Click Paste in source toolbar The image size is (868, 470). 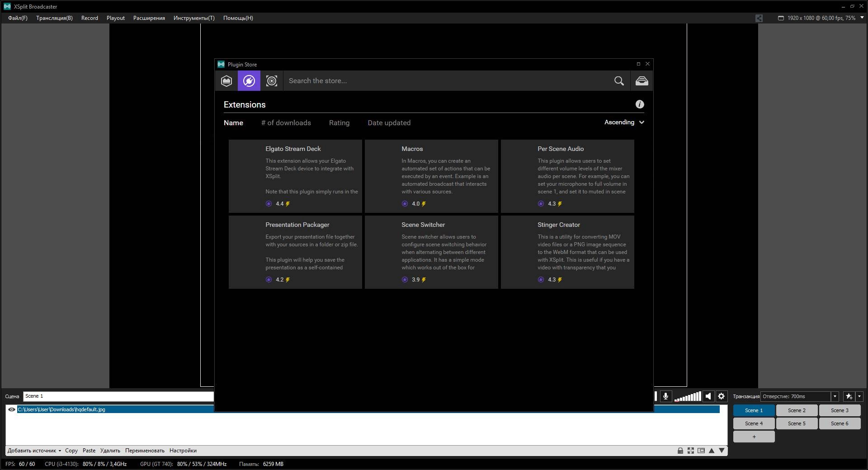(x=89, y=451)
